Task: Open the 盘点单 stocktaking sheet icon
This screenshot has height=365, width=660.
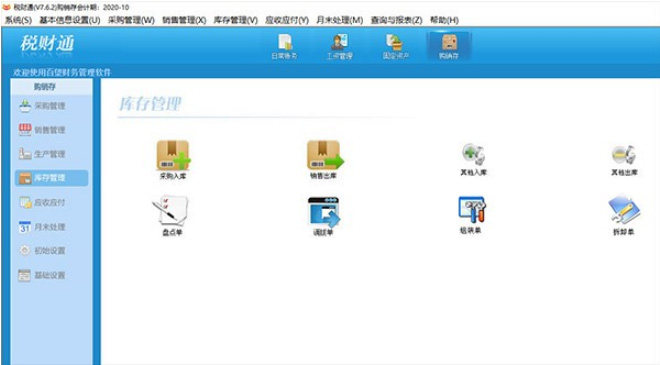Action: pyautogui.click(x=172, y=215)
